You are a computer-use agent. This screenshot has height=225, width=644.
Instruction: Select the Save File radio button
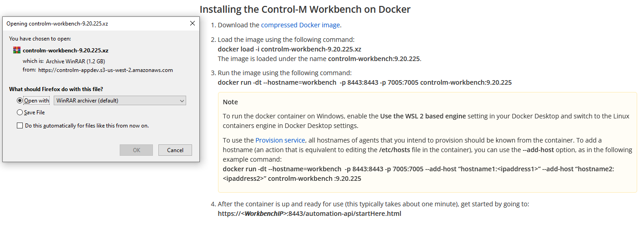coord(20,112)
